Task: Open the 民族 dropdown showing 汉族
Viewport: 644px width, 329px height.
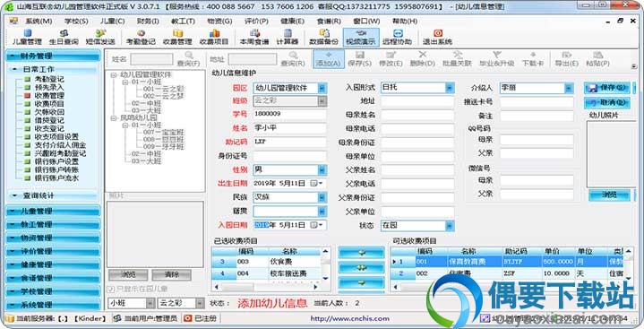Action: click(x=322, y=197)
